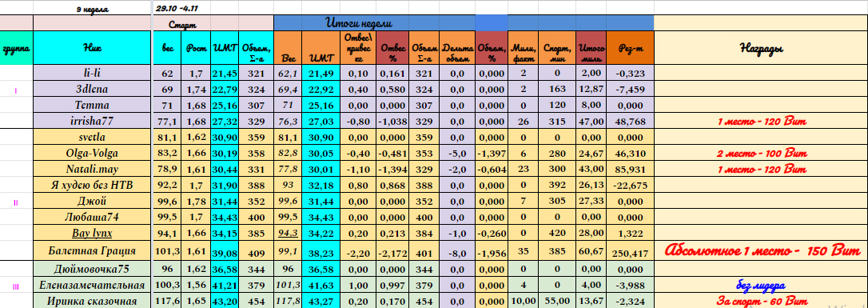Click the result value '48,768'

click(x=630, y=121)
